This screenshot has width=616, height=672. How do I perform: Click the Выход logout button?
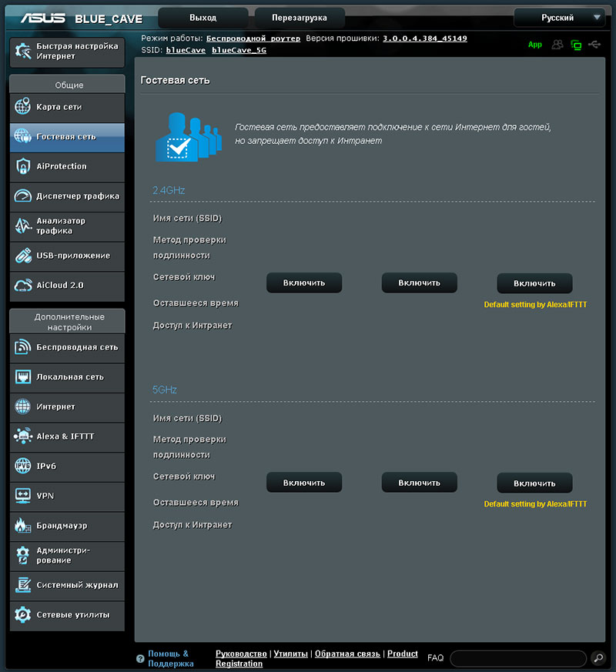(x=203, y=18)
